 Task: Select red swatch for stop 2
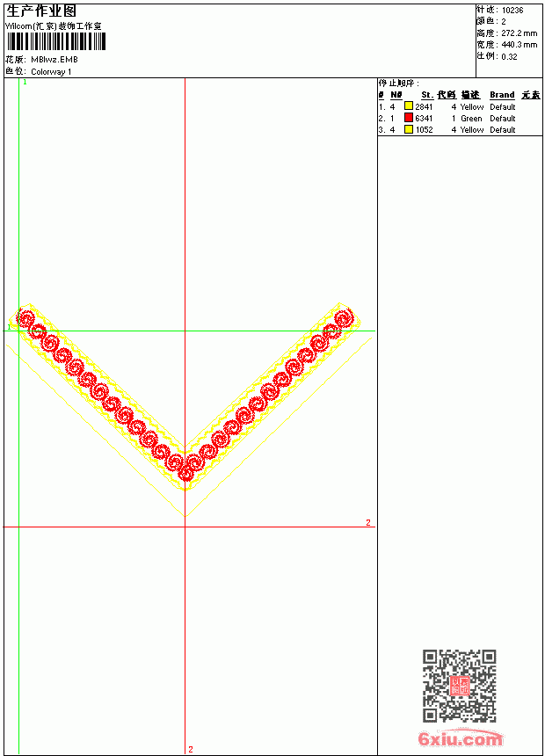(409, 118)
